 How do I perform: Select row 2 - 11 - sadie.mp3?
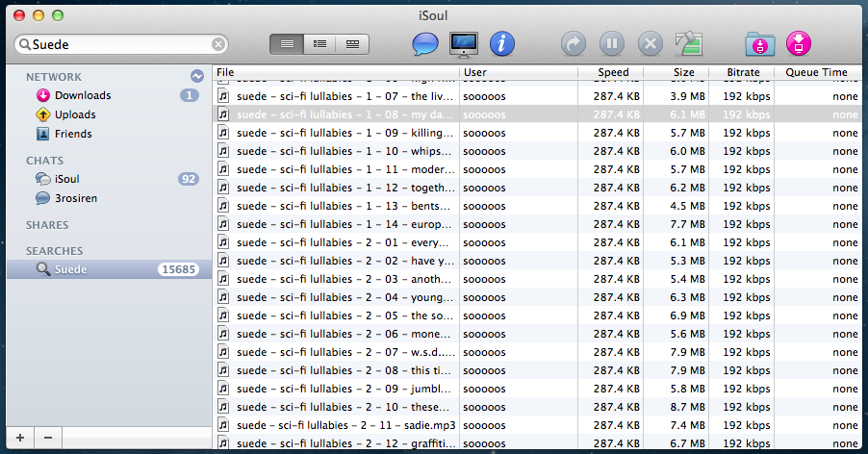point(536,425)
